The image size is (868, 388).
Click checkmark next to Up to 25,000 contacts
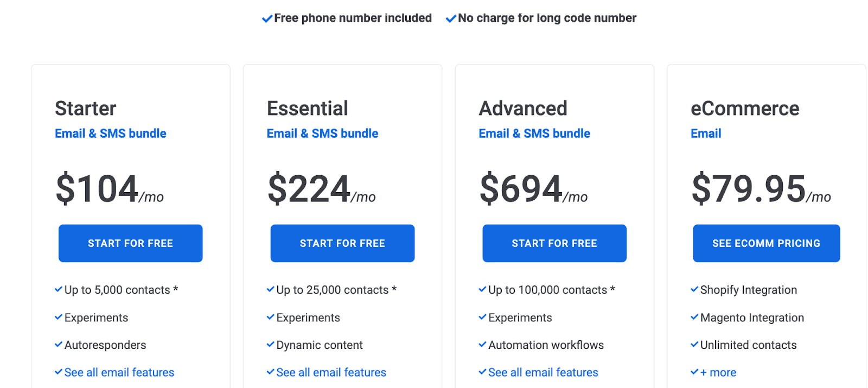(x=271, y=289)
